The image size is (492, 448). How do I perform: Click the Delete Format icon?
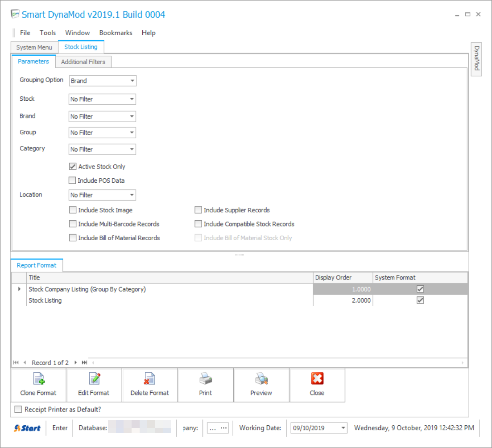coord(150,378)
